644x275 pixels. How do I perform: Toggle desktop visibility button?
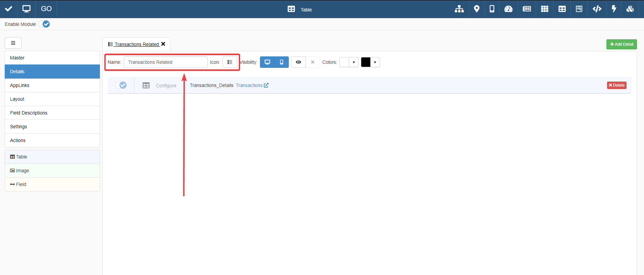coord(267,62)
